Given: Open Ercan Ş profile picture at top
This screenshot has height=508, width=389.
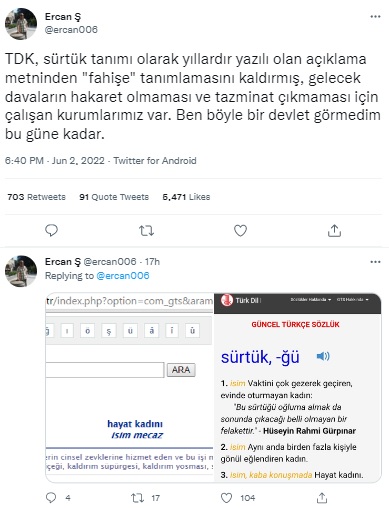Looking at the screenshot, I should 21,24.
